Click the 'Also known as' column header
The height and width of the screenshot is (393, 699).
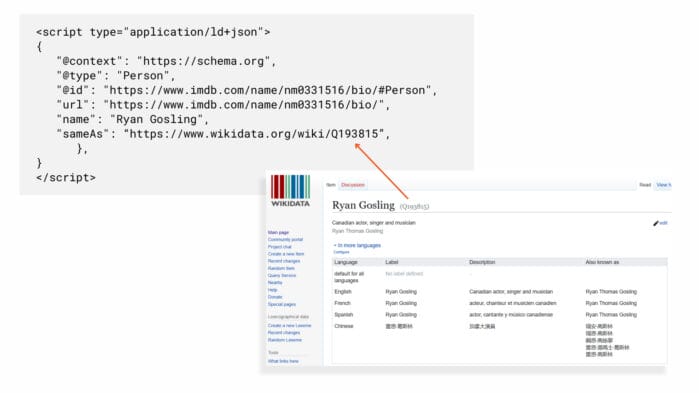pyautogui.click(x=602, y=262)
